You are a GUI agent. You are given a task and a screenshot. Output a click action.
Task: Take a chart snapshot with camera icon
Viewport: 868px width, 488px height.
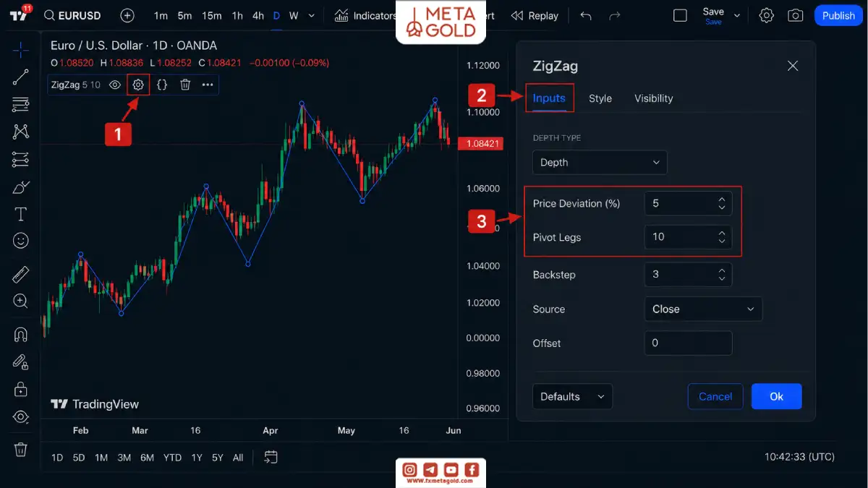[x=796, y=15]
